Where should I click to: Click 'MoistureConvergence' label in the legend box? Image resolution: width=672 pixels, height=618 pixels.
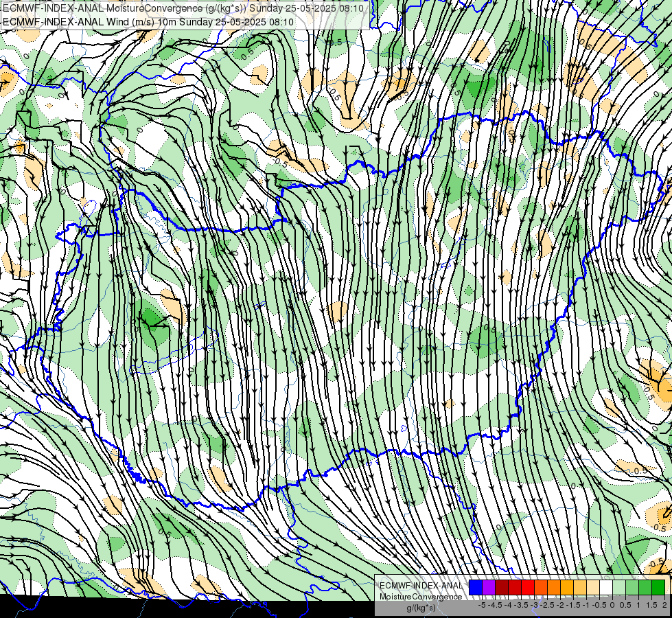(x=421, y=597)
